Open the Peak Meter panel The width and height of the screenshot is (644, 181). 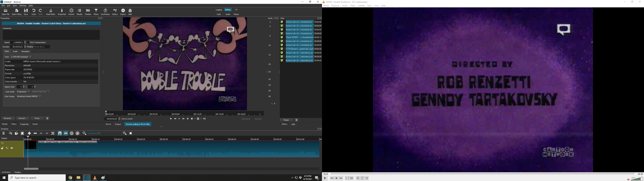[51, 12]
